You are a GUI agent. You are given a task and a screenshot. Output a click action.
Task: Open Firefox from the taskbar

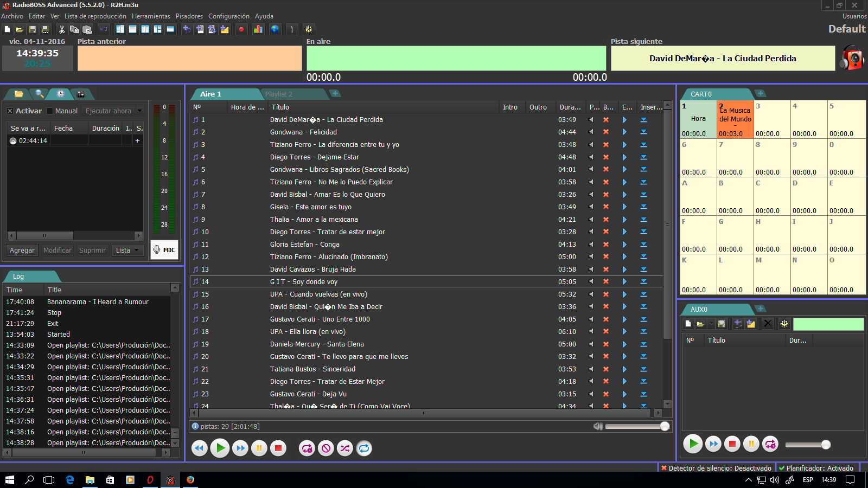click(190, 480)
